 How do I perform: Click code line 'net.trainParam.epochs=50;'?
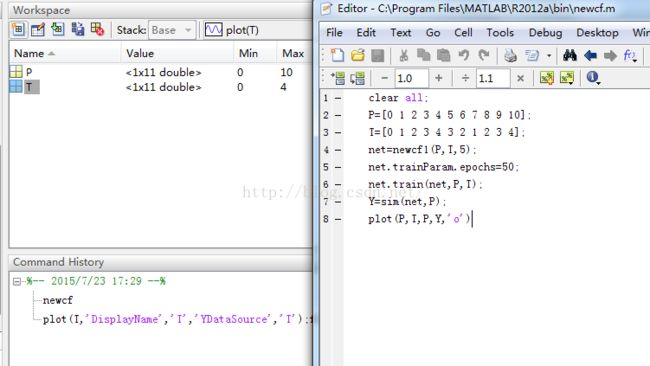(x=444, y=167)
